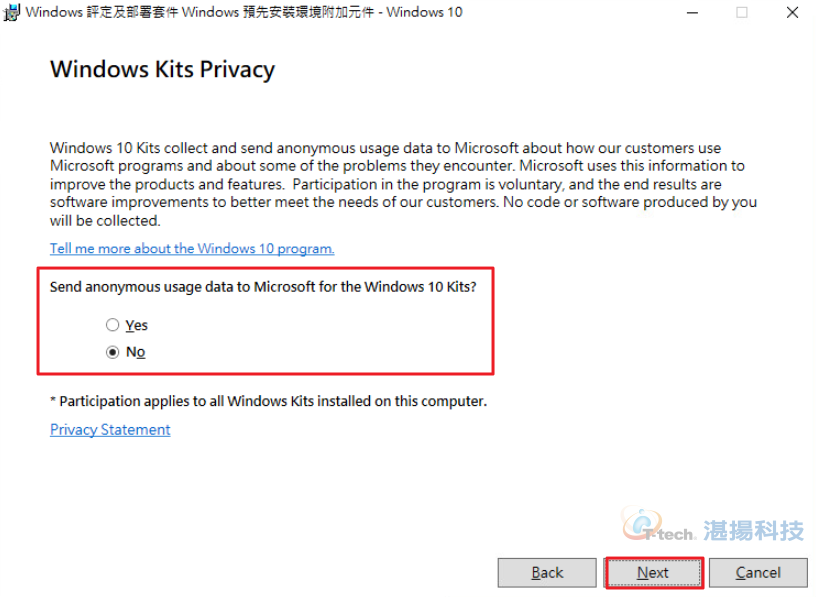Click the 湛揚科技 watermark text
Viewport: 816px width, 597px height.
pyautogui.click(x=754, y=531)
